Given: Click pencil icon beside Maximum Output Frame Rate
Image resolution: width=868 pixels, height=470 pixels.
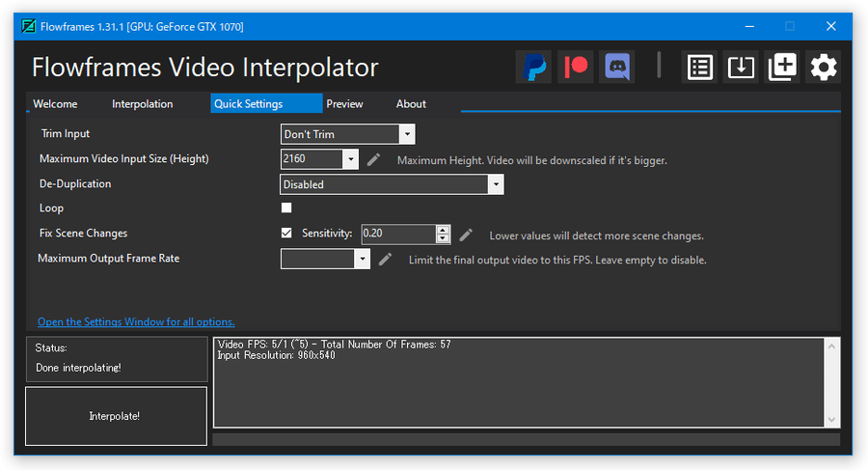Looking at the screenshot, I should pyautogui.click(x=385, y=259).
